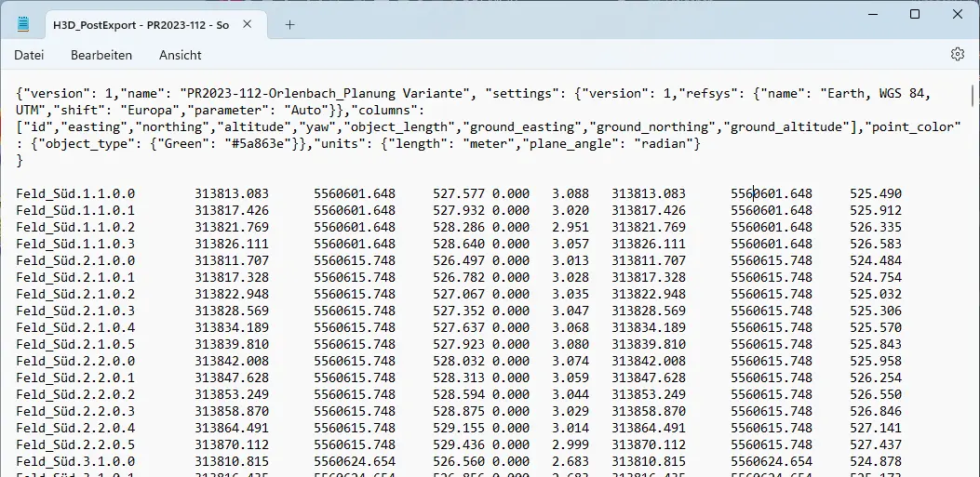980x477 pixels.
Task: Click altitude value 528.640
Action: click(459, 244)
